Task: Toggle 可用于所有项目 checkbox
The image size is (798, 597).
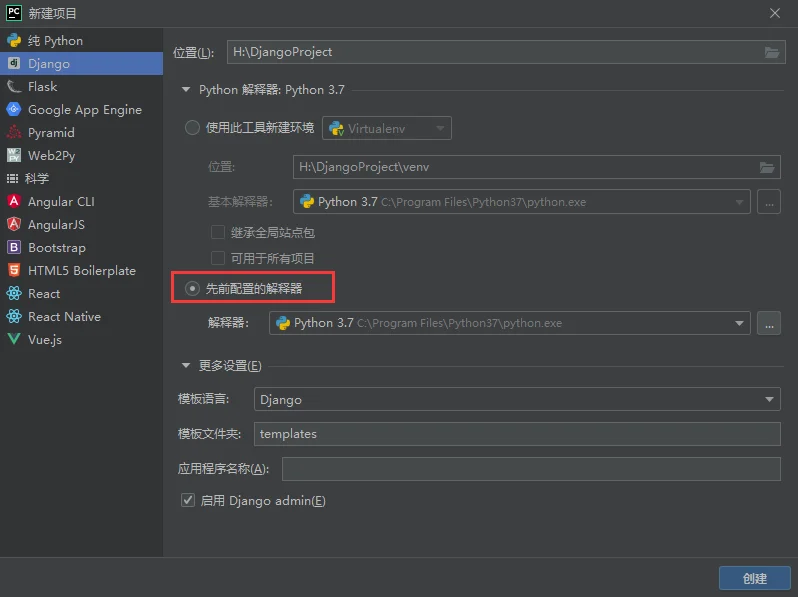Action: (x=218, y=258)
